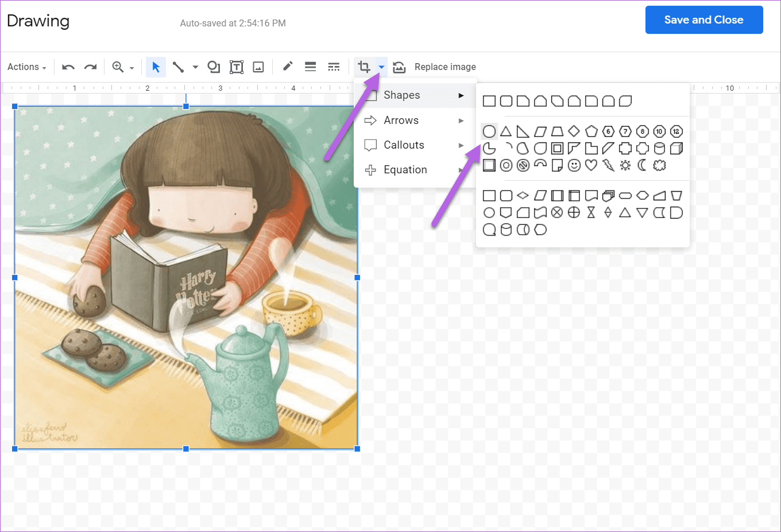Pick the sun shape

click(x=625, y=166)
